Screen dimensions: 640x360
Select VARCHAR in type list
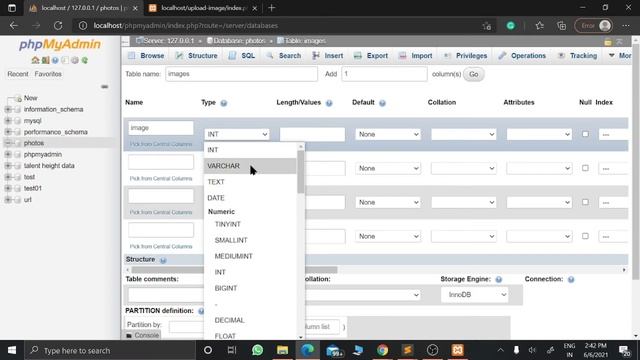pyautogui.click(x=250, y=166)
